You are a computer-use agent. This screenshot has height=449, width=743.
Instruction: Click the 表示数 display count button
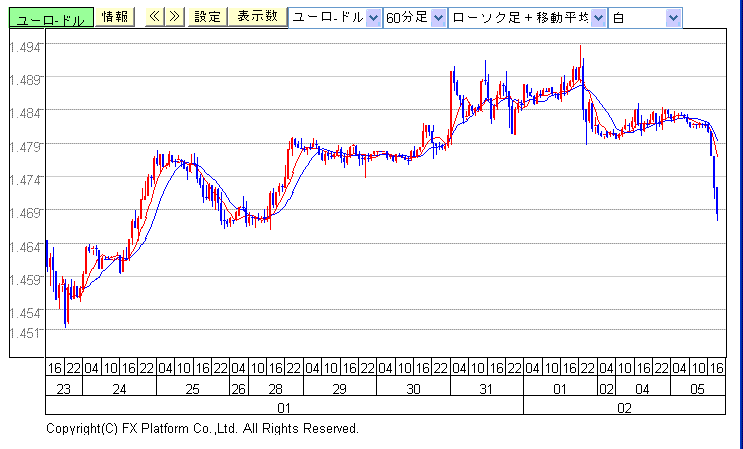pyautogui.click(x=255, y=17)
